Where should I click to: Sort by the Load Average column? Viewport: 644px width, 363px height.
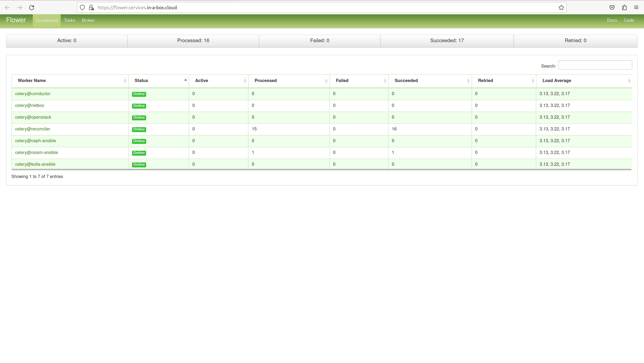pyautogui.click(x=556, y=80)
